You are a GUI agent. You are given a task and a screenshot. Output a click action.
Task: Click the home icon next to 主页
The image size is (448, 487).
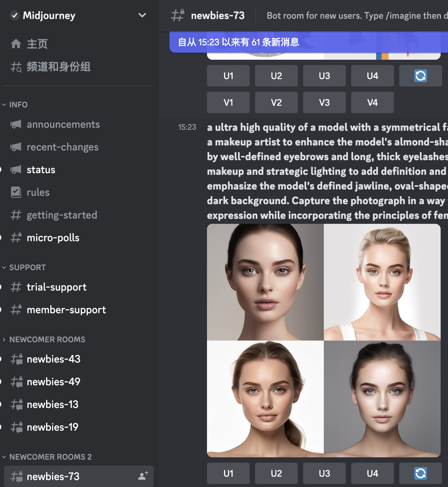(16, 44)
